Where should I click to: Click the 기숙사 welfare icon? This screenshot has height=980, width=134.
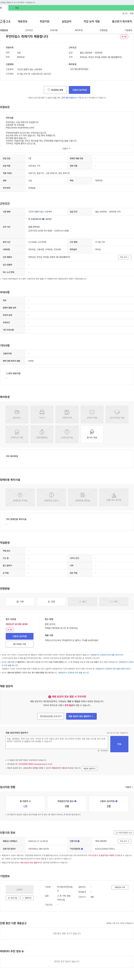(x=42, y=415)
